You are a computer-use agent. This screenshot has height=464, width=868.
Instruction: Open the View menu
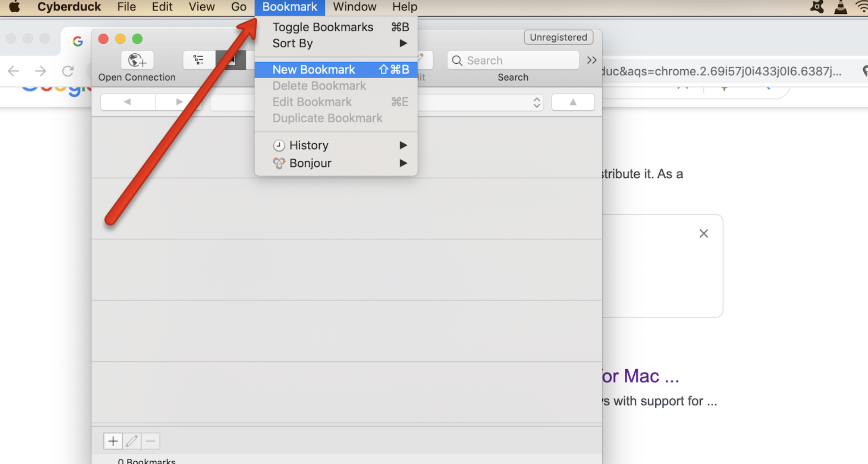[202, 7]
